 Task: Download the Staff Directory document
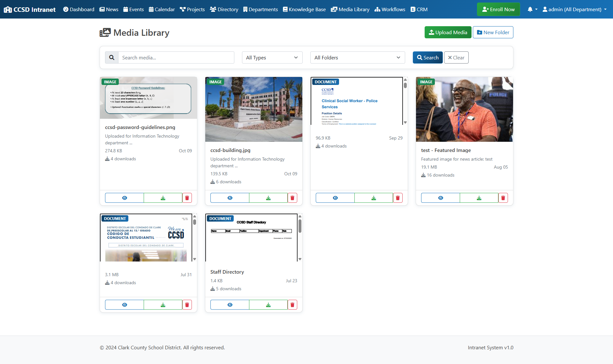(x=268, y=305)
